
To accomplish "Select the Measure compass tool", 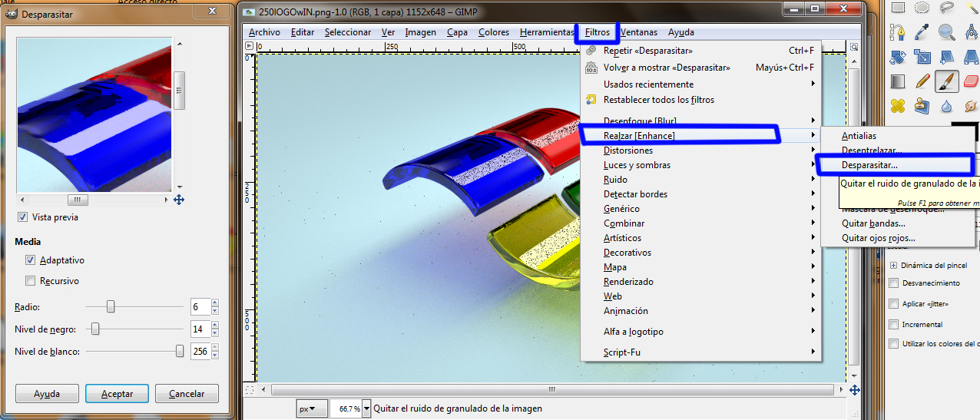I will pos(972,32).
